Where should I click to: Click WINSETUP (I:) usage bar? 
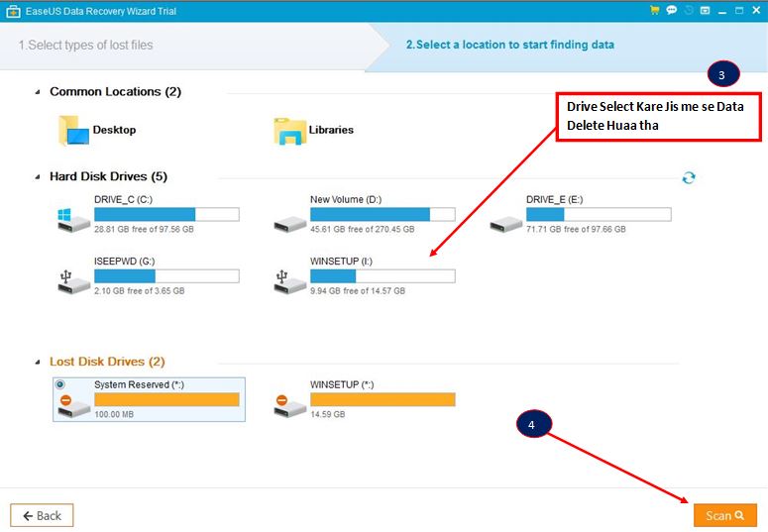coord(383,275)
